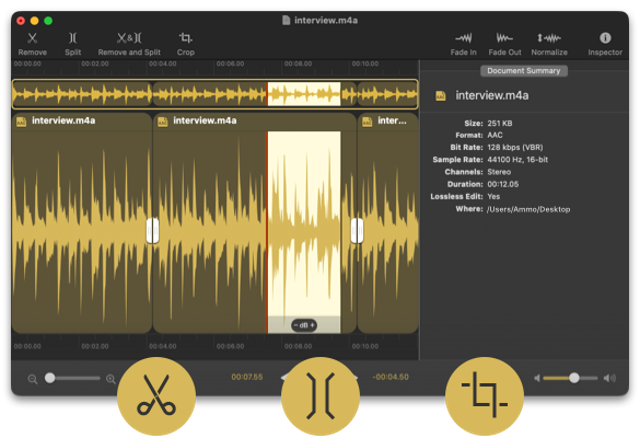Screen dimensions: 640x438
Task: Toggle the Inspector panel
Action: tap(605, 44)
